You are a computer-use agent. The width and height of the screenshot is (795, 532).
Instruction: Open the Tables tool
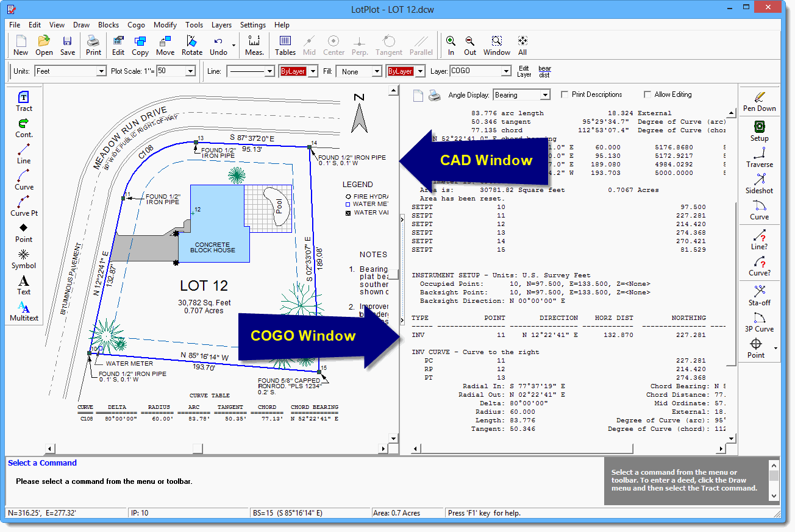[285, 45]
